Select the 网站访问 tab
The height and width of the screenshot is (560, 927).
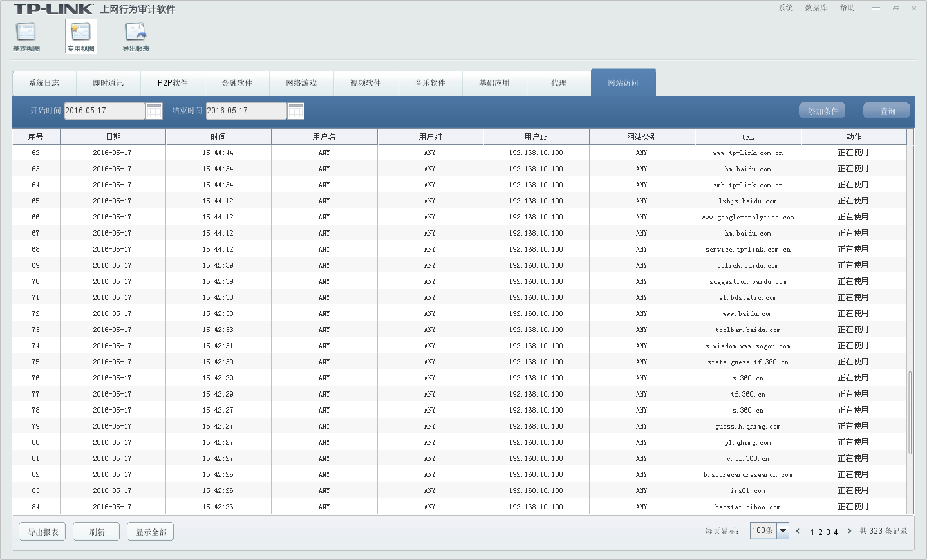623,82
